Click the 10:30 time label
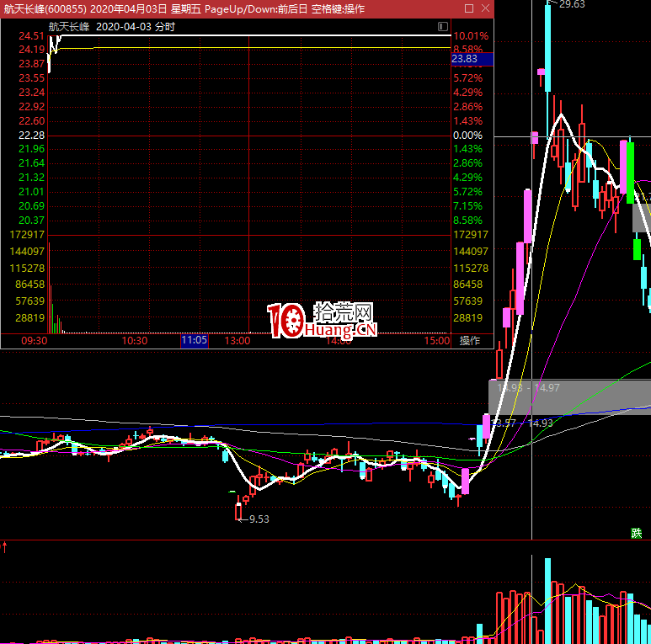Screen dimensions: 651x644 135,341
